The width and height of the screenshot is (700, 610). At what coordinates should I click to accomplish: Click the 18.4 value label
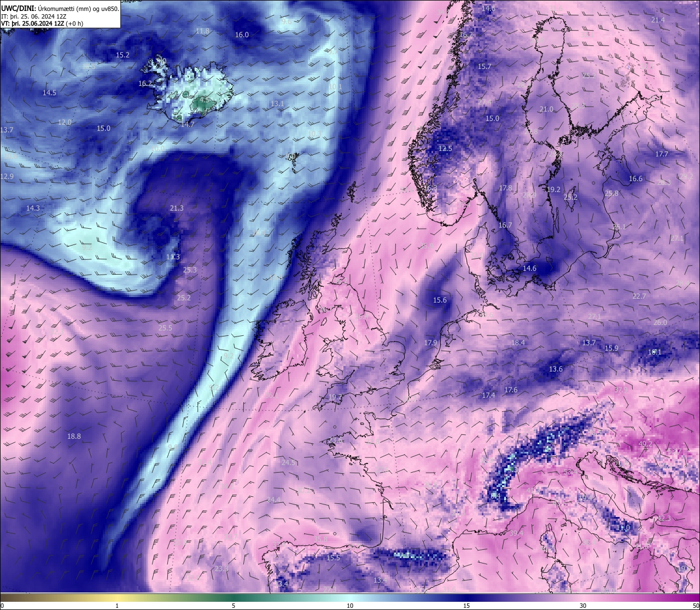[518, 342]
